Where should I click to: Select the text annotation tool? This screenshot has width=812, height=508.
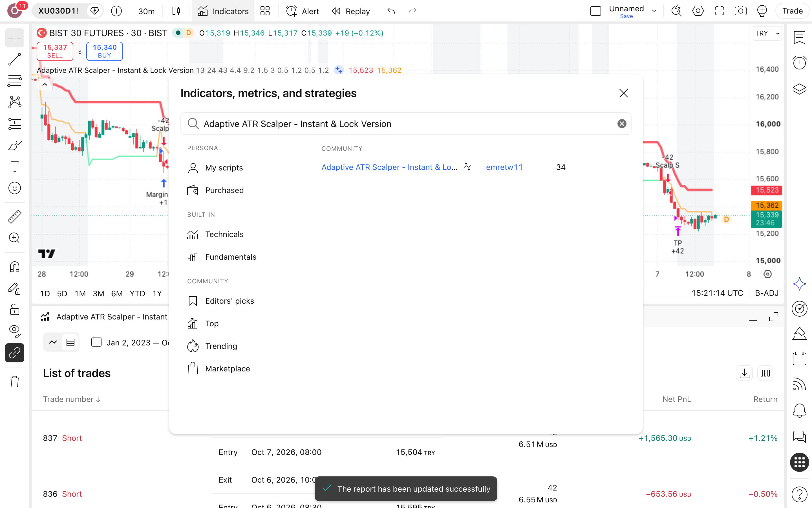[14, 167]
